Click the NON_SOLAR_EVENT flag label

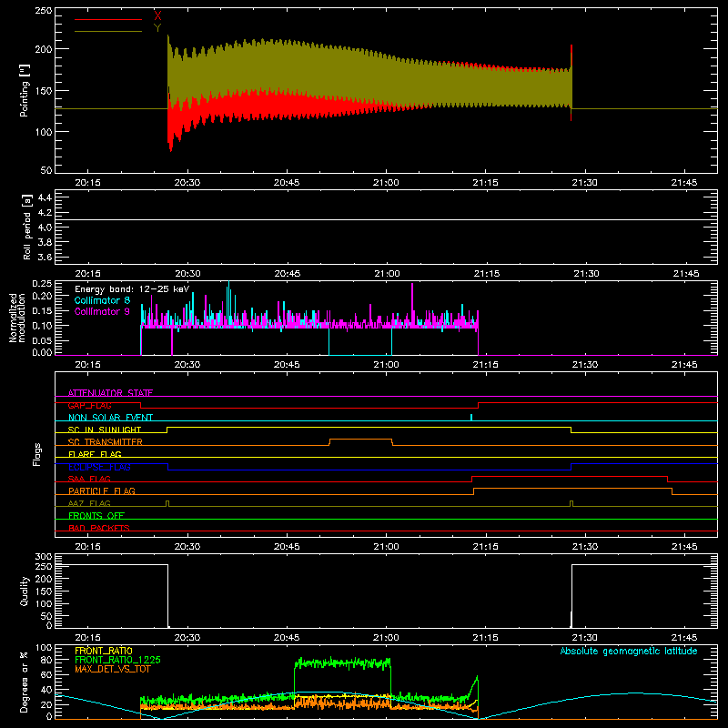pyautogui.click(x=110, y=418)
